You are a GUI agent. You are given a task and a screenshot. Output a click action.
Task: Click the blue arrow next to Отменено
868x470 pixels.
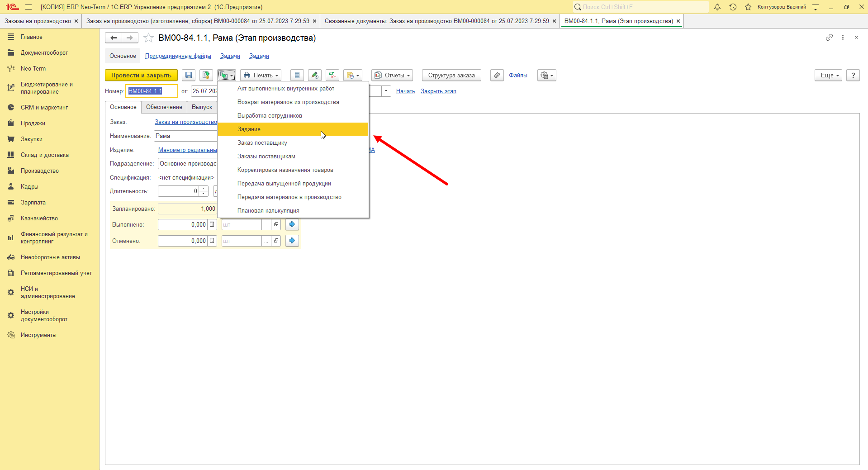(292, 241)
